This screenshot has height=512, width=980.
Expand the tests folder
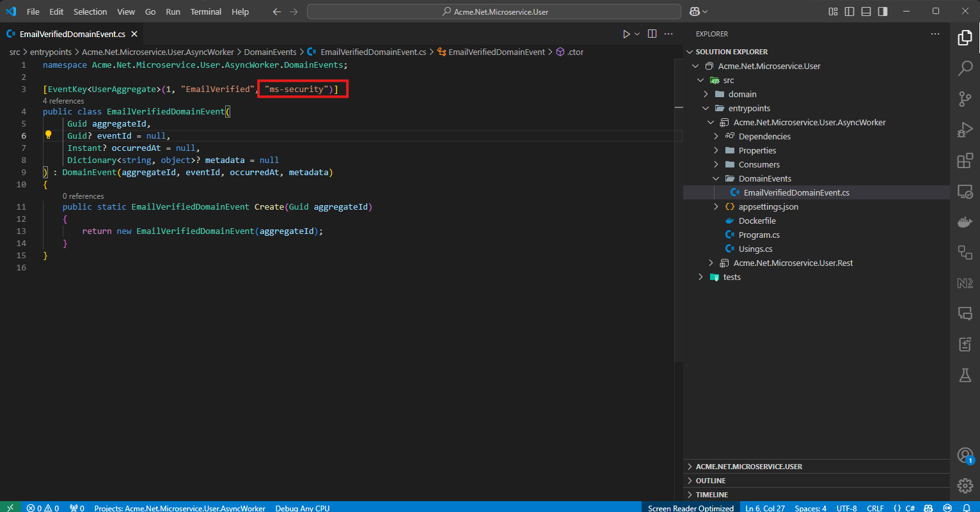700,277
